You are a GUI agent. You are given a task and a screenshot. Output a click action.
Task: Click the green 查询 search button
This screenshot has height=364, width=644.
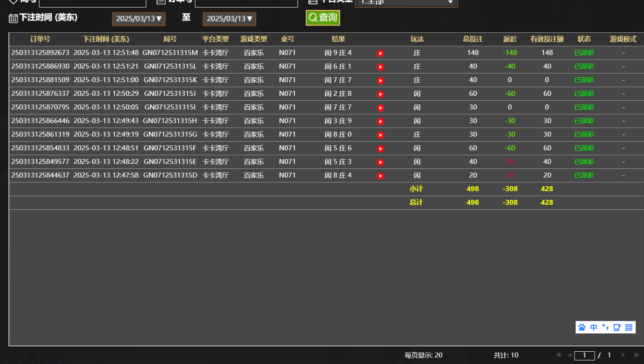[323, 18]
